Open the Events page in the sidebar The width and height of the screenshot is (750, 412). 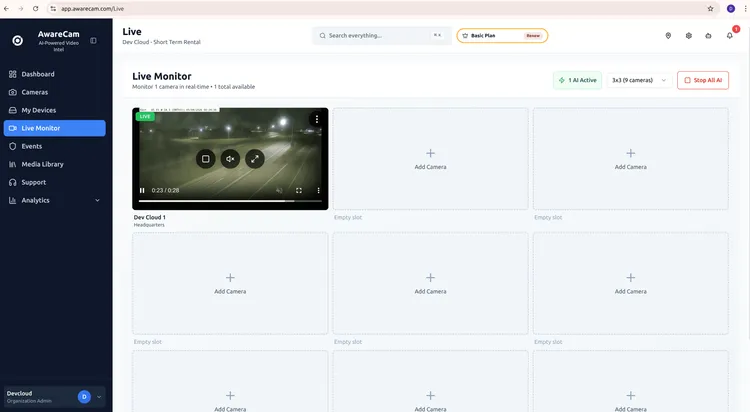coord(55,146)
